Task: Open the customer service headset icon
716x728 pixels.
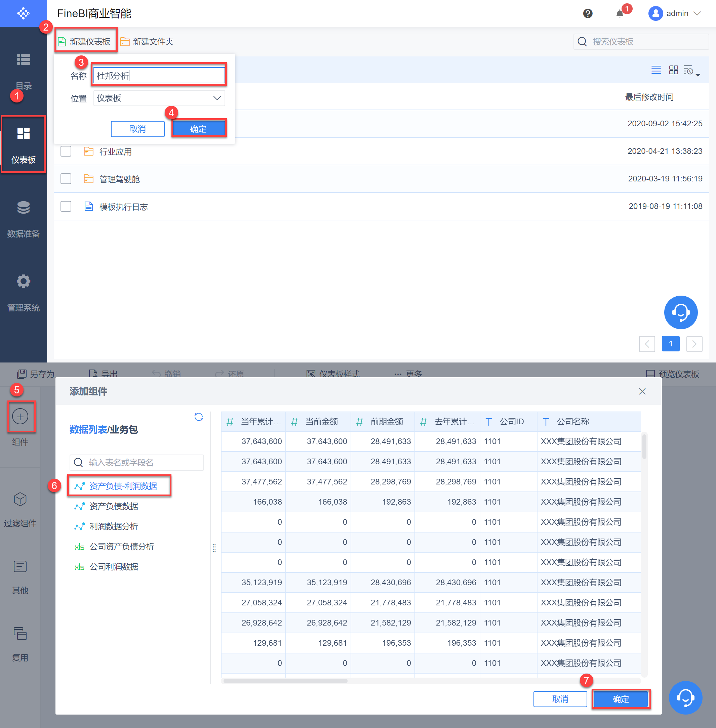Action: coord(681,312)
